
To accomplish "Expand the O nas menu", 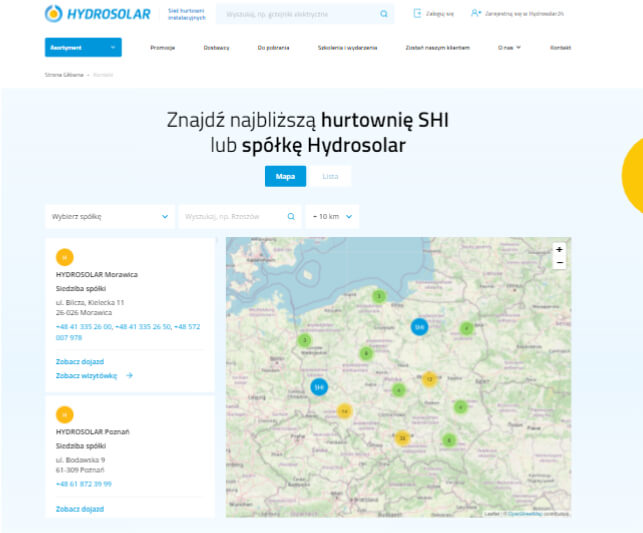I will click(509, 48).
